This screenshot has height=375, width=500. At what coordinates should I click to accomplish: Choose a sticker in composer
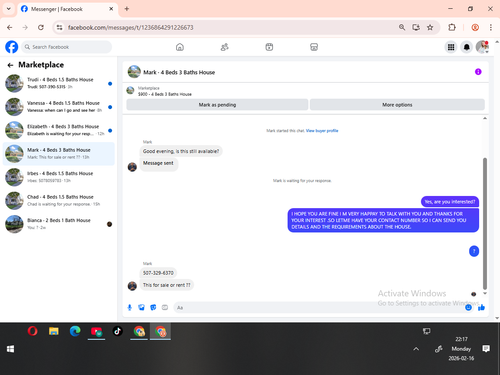(x=153, y=307)
